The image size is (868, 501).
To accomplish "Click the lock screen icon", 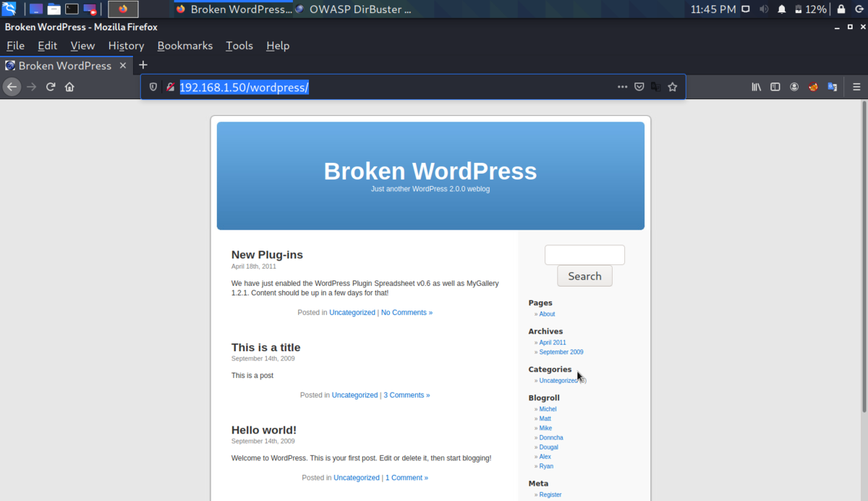I will [841, 9].
